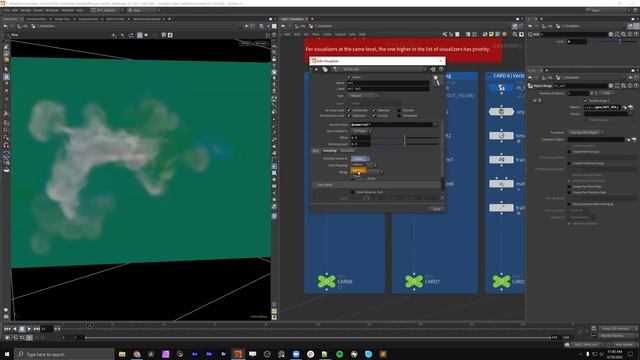The image size is (640, 360).
Task: Enable Create Point Groups checkbox
Action: tap(569, 151)
